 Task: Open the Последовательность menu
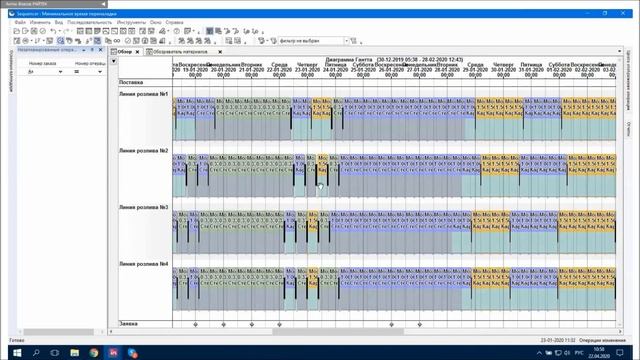pyautogui.click(x=89, y=22)
